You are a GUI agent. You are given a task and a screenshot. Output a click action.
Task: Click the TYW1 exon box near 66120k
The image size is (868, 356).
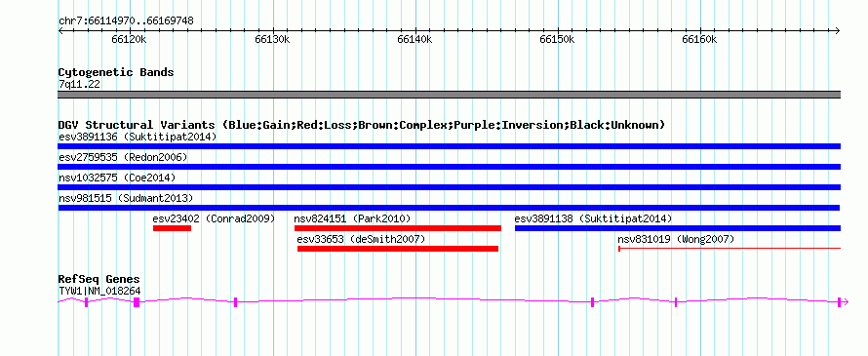pos(137,301)
